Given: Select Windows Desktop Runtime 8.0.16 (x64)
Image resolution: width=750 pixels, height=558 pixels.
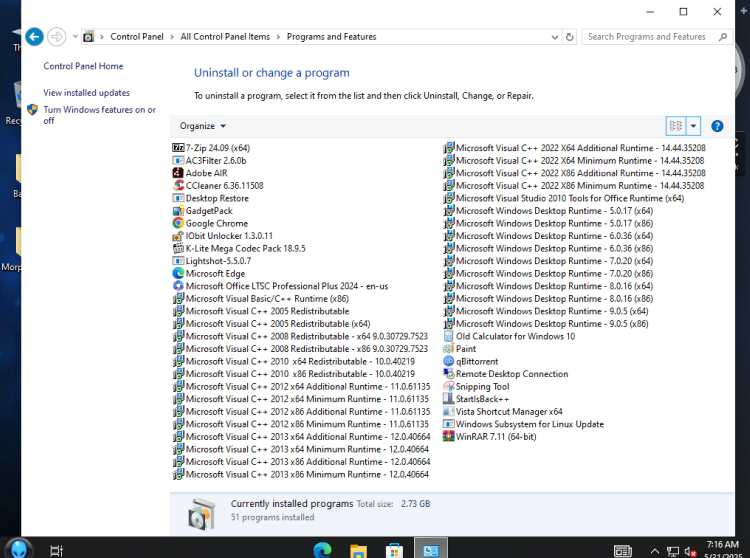Looking at the screenshot, I should (548, 285).
